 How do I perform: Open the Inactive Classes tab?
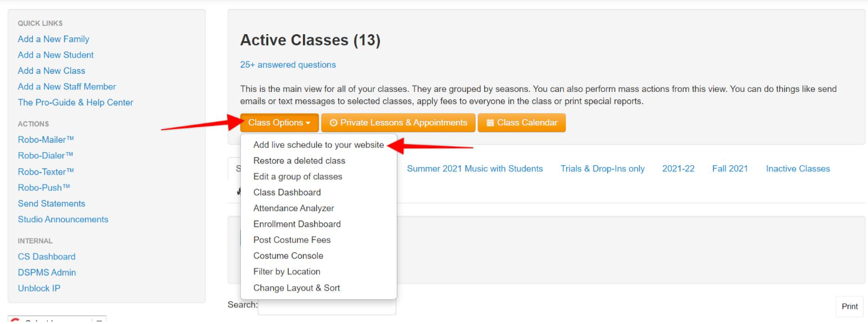(798, 168)
